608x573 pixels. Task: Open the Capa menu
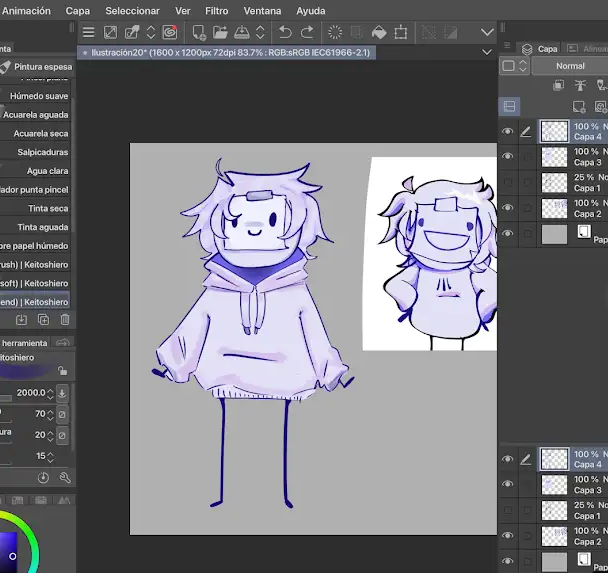click(78, 11)
